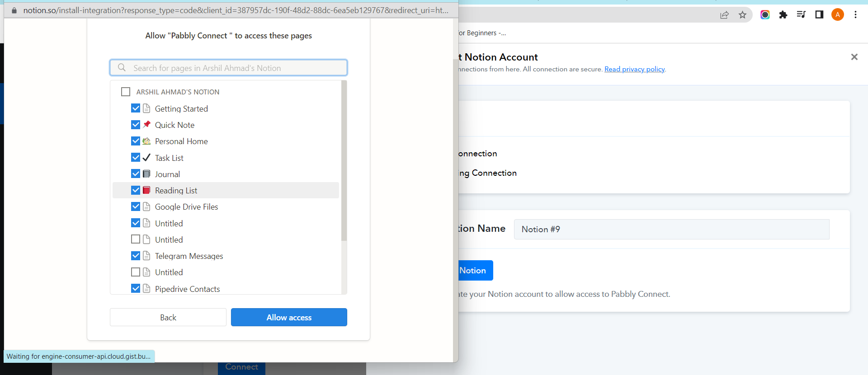Viewport: 868px width, 375px height.
Task: Check the Untitled box below Telegram Messages
Action: pyautogui.click(x=136, y=272)
